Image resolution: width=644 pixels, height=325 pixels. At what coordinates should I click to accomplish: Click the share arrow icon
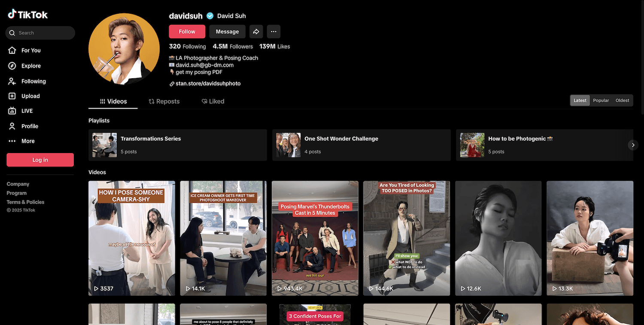256,31
